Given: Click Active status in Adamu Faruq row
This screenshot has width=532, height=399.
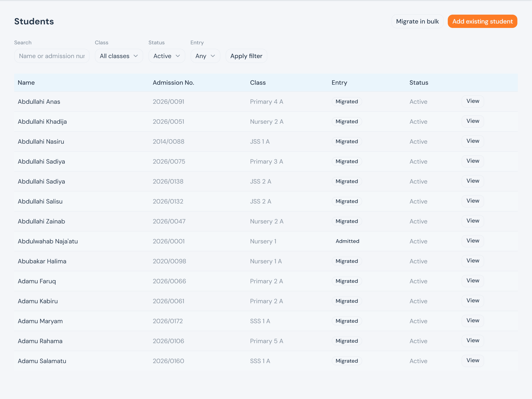Looking at the screenshot, I should pos(418,281).
